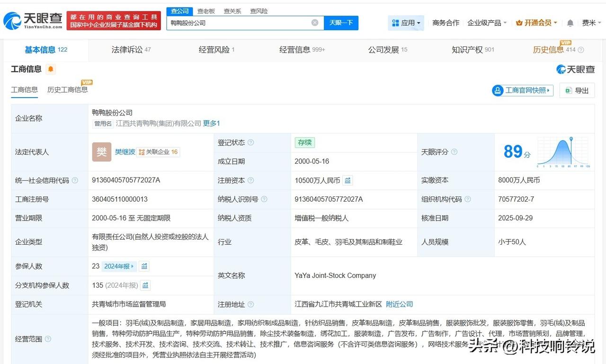Clear the search box using the × icon

[314, 22]
